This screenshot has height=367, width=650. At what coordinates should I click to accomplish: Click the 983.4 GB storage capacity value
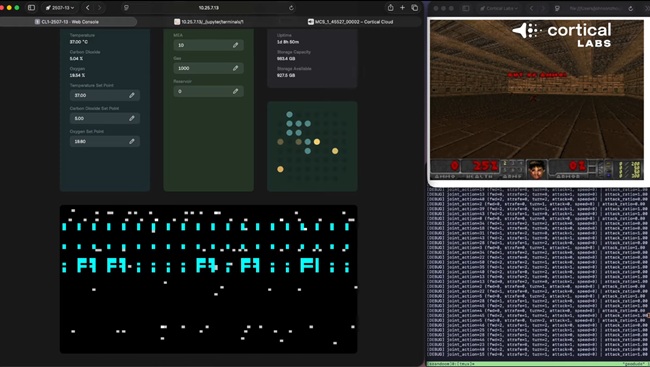click(x=286, y=58)
